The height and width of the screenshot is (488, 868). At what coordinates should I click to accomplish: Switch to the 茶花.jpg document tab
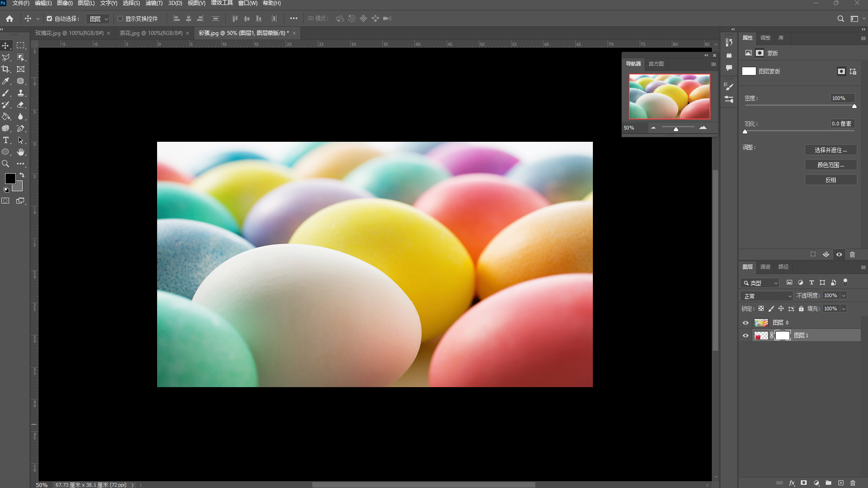[151, 33]
